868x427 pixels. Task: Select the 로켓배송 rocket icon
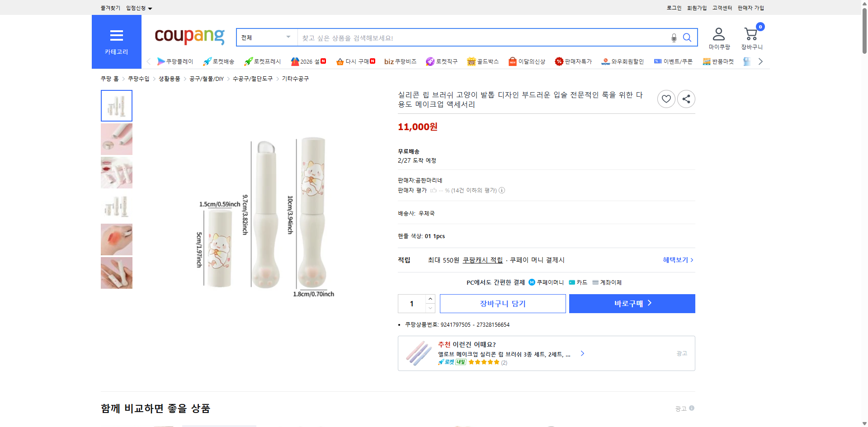click(207, 61)
